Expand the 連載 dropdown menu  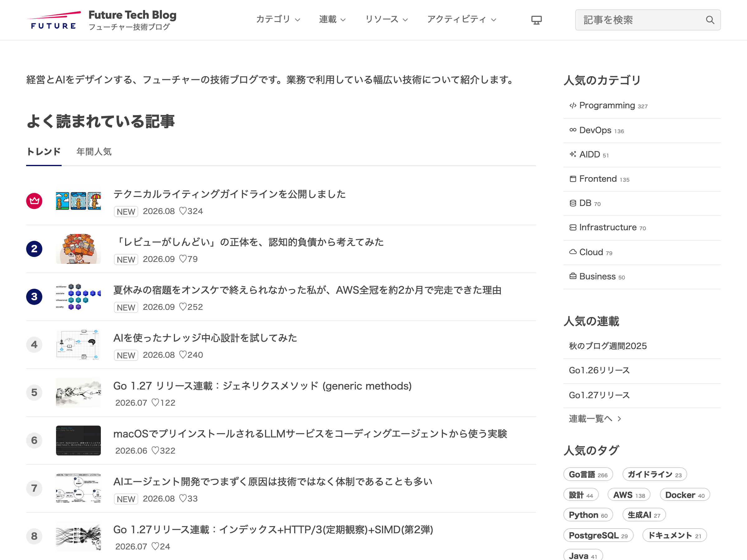click(x=332, y=20)
